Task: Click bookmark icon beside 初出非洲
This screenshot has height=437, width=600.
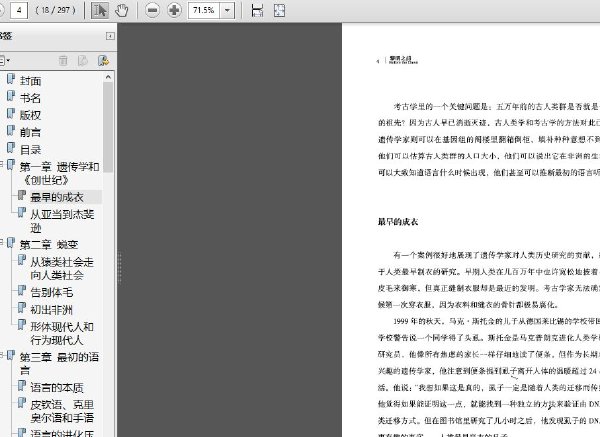Action: pos(22,308)
